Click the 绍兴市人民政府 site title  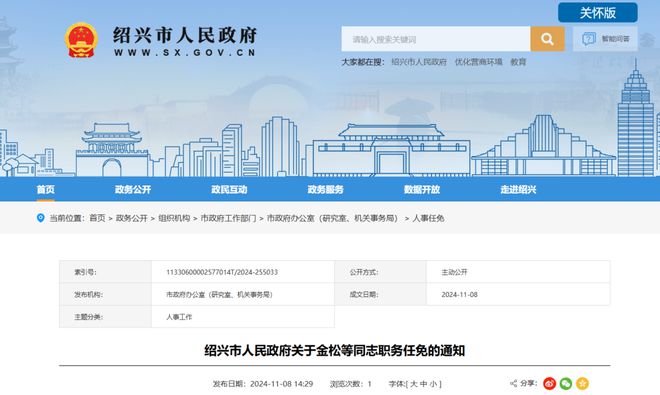point(185,35)
